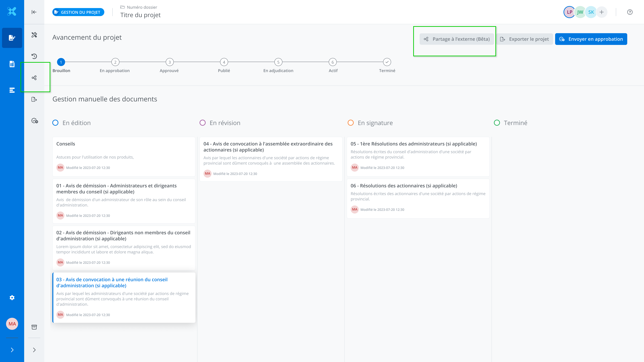
Task: Add a collaborator with the plus button
Action: click(602, 12)
